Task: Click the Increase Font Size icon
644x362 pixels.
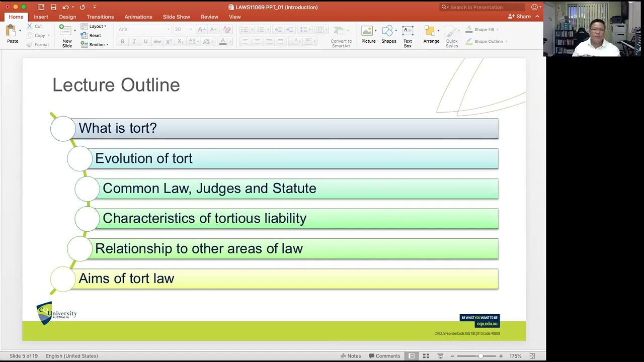Action: pos(202,30)
